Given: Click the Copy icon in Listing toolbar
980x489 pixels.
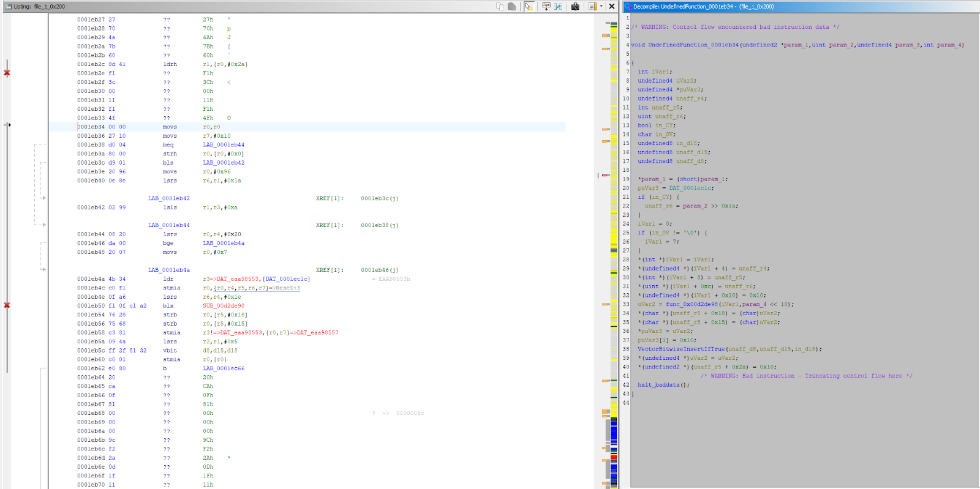Looking at the screenshot, I should click(500, 6).
